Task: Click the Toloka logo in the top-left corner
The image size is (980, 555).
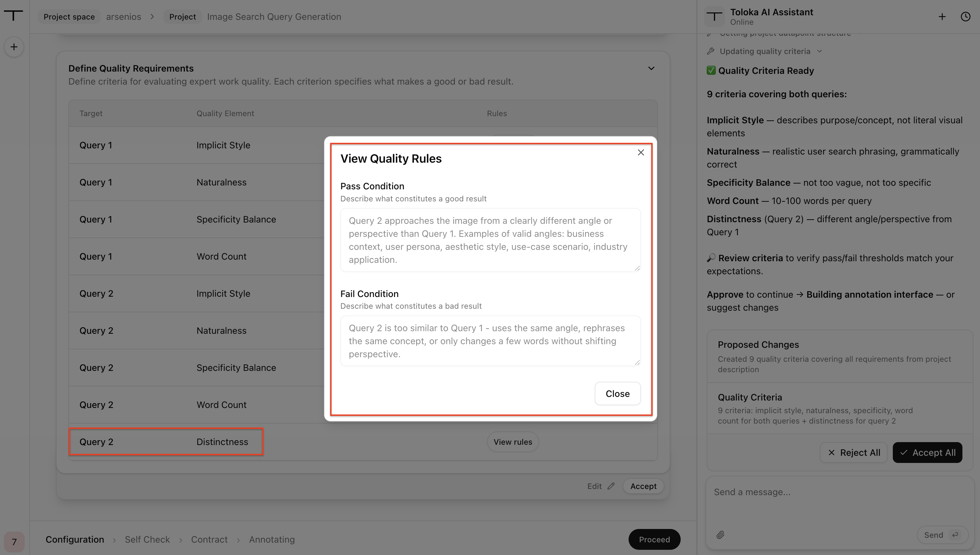Action: point(13,15)
